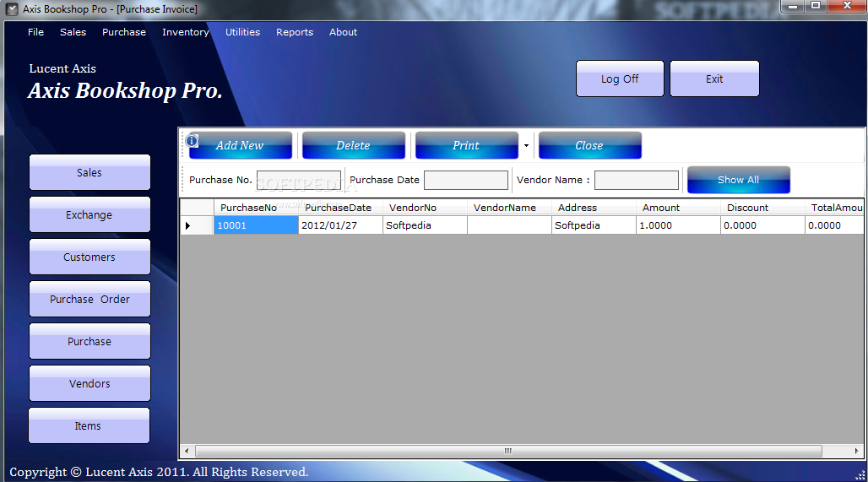Click the Show All button

coord(739,180)
